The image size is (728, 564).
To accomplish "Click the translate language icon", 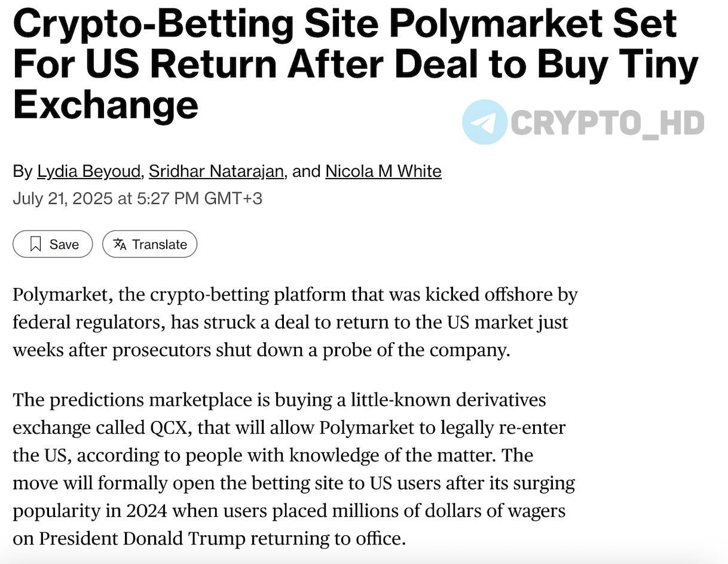I will (x=120, y=244).
